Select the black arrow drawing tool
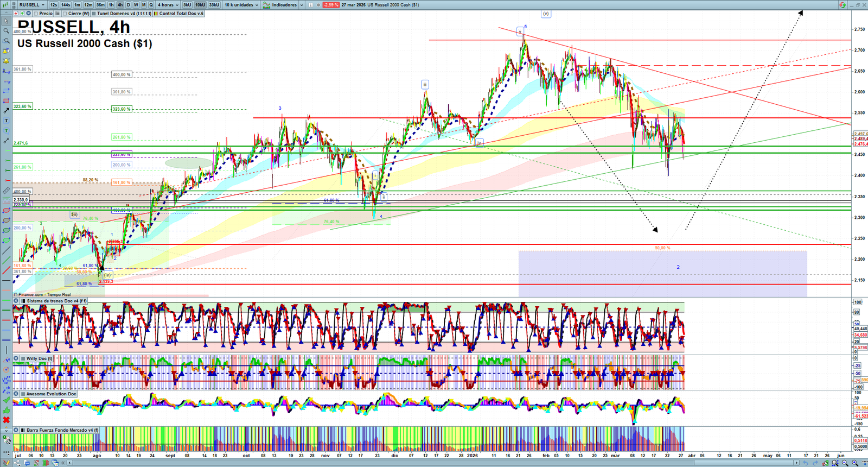 click(6, 111)
